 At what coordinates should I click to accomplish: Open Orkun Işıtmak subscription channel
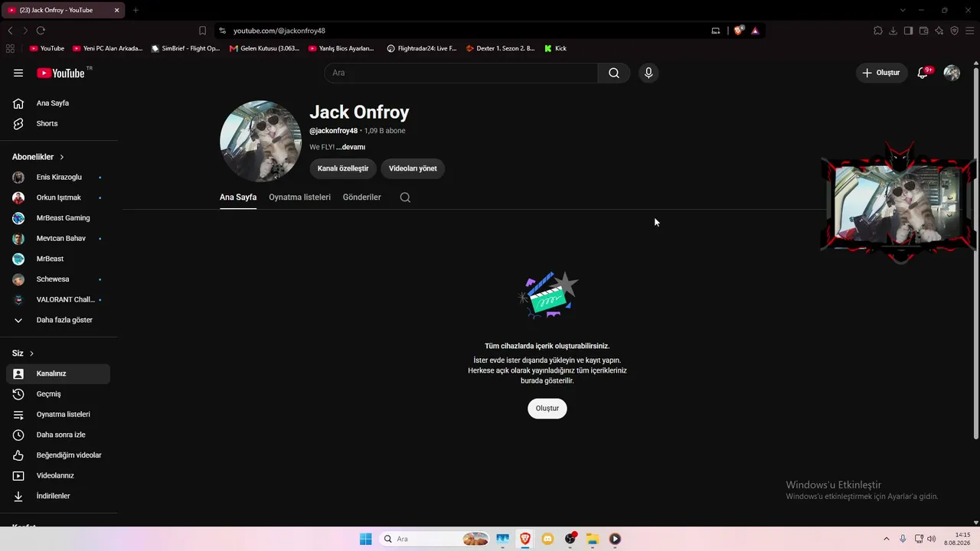coord(58,197)
